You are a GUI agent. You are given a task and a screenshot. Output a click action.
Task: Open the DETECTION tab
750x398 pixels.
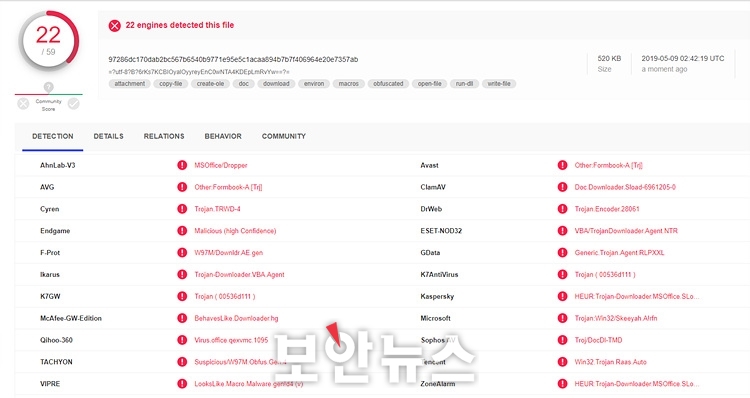53,136
